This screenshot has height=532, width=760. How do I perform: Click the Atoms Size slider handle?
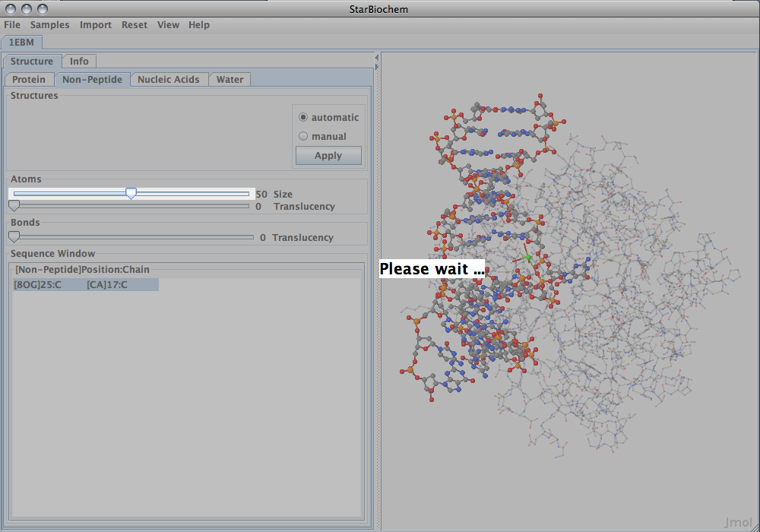coord(131,195)
